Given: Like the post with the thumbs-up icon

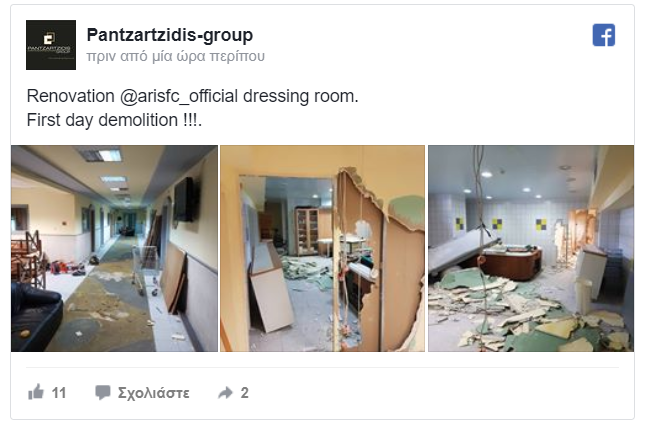Looking at the screenshot, I should click(x=36, y=392).
